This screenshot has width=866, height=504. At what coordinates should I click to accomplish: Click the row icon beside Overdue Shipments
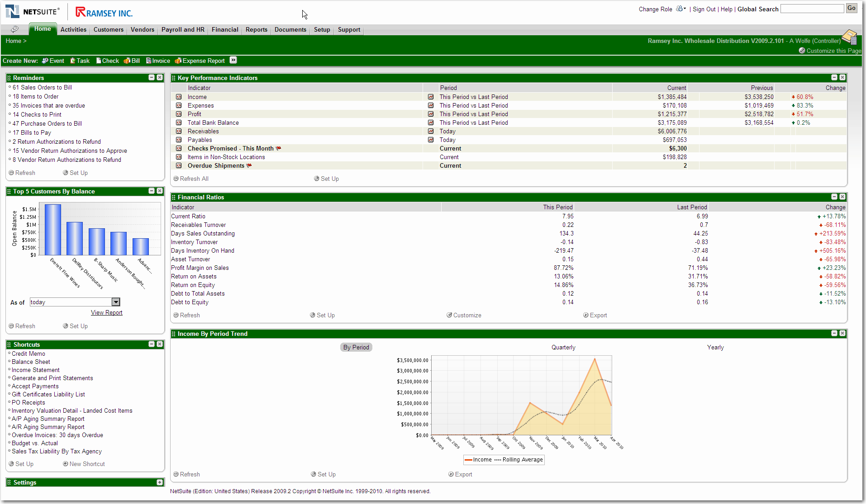(x=179, y=166)
